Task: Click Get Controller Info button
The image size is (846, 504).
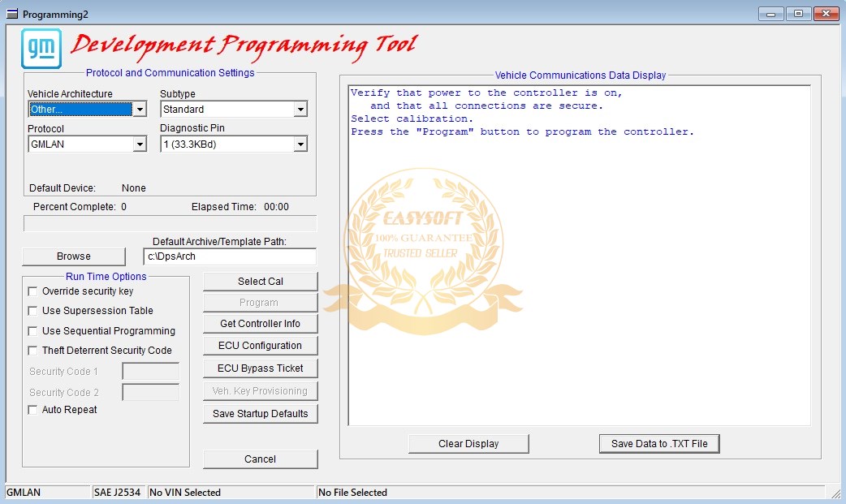Action: click(x=260, y=324)
